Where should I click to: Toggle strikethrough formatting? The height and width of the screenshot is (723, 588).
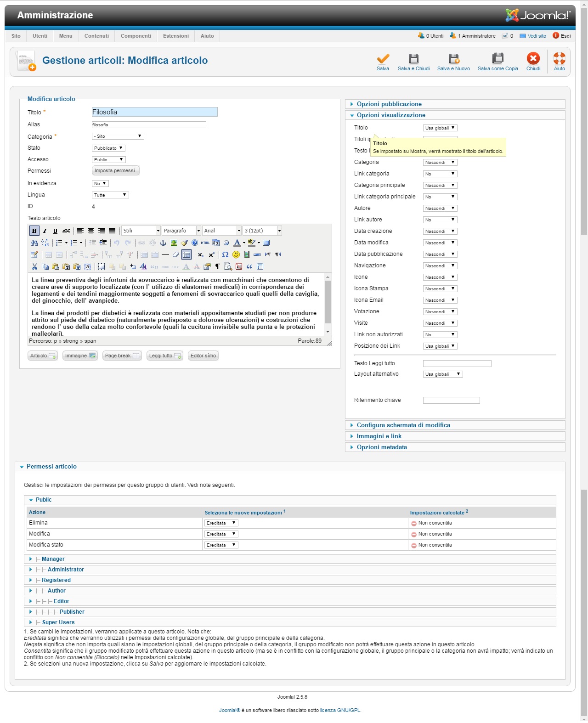point(66,231)
